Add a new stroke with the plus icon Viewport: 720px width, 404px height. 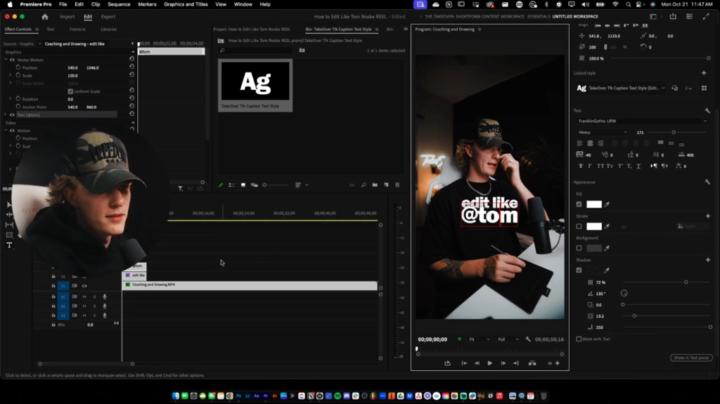click(707, 215)
